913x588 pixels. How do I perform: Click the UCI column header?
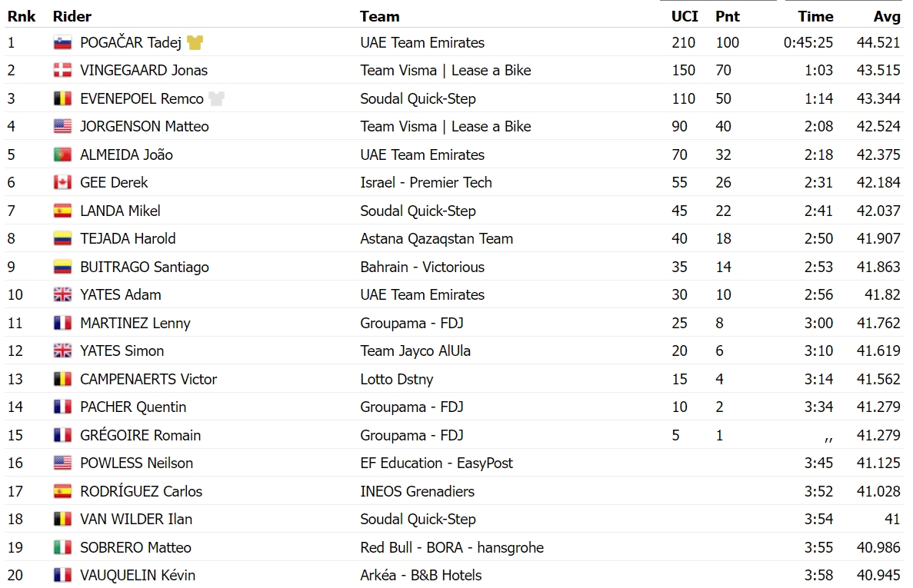[685, 16]
